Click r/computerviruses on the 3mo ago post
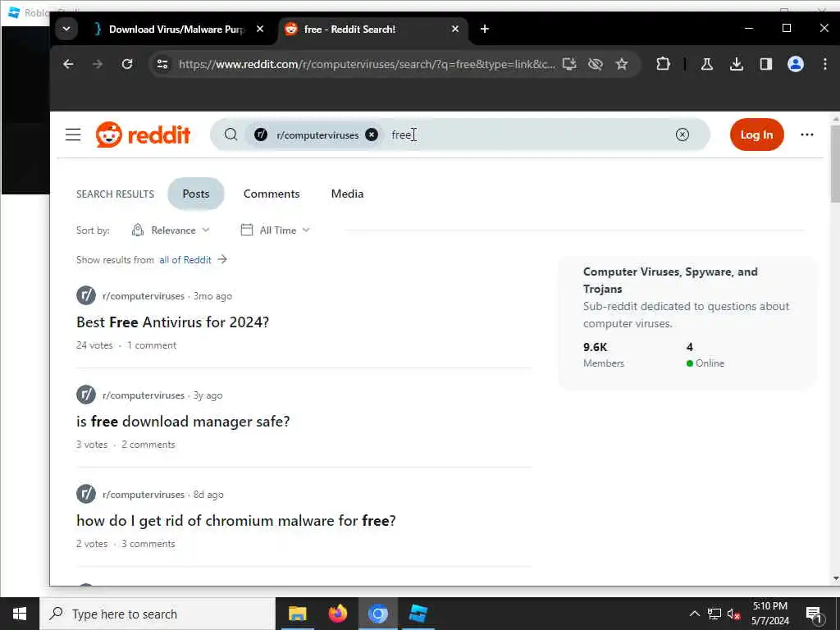 click(143, 295)
